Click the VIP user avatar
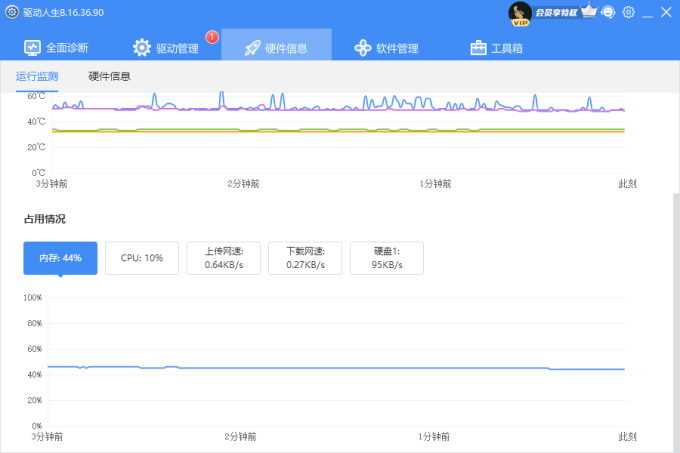Screen dimensions: 680x453 (x=520, y=13)
